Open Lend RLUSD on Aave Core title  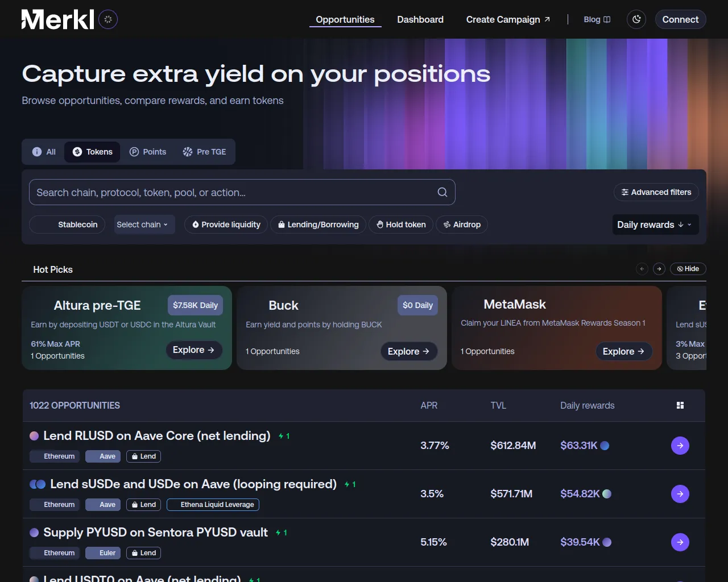click(157, 436)
